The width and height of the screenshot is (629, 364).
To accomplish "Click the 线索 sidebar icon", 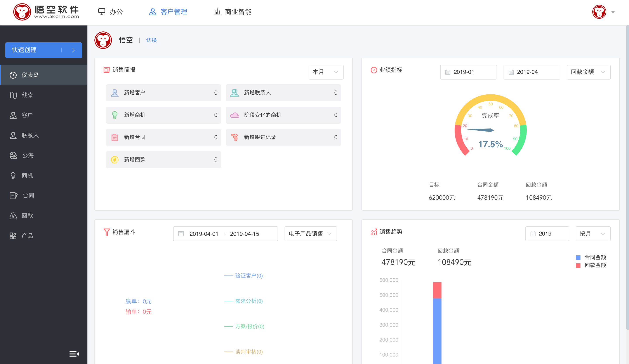I will [13, 95].
